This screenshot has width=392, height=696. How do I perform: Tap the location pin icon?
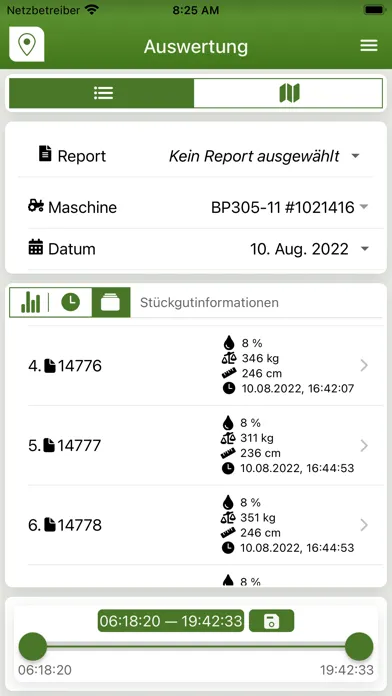(x=27, y=44)
